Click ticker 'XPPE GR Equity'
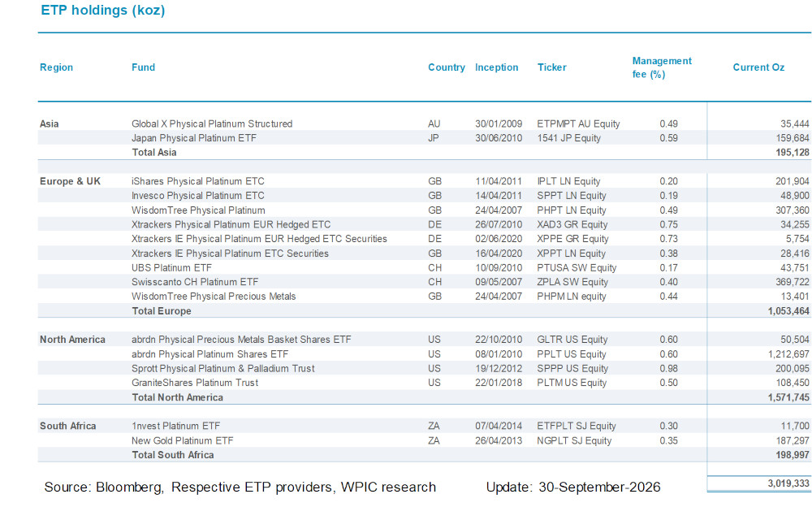 (x=572, y=239)
